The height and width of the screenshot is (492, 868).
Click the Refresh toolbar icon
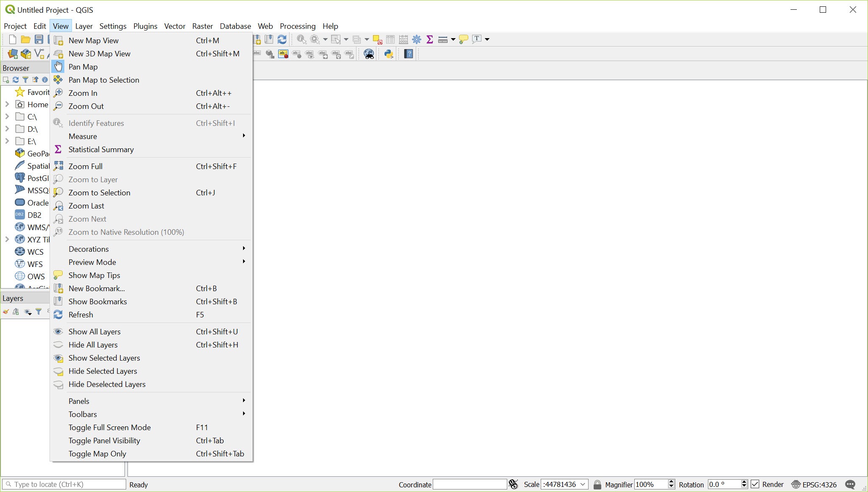click(282, 39)
